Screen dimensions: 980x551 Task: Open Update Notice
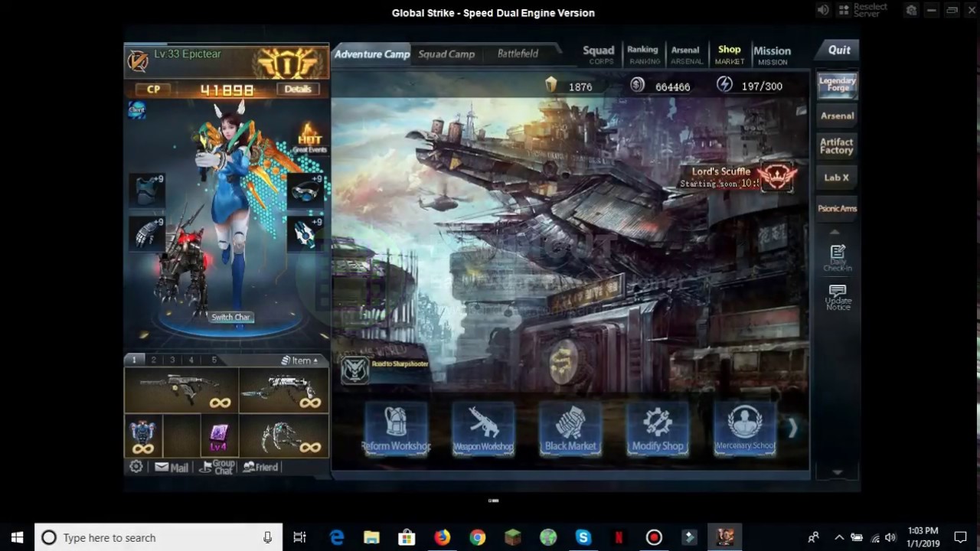pos(838,297)
